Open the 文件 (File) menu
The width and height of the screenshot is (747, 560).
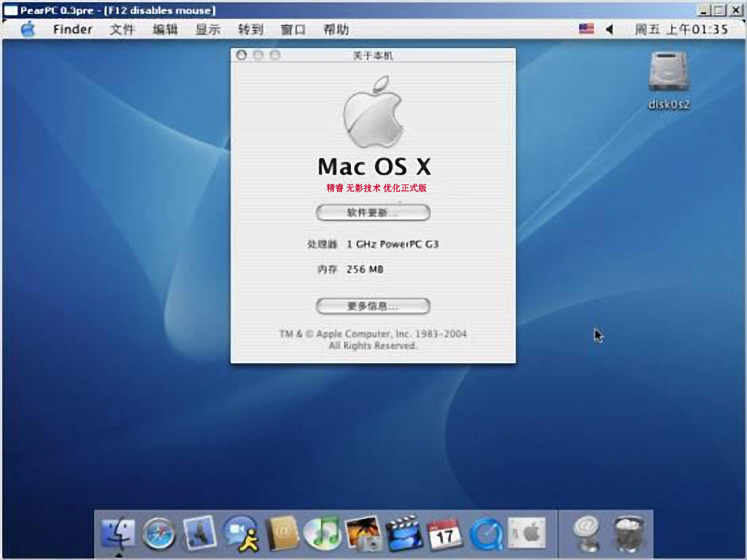coord(122,29)
